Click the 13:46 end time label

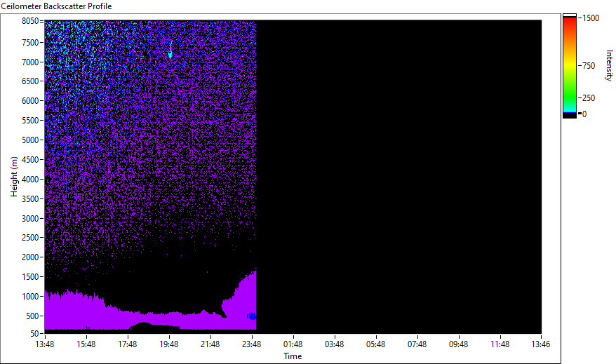540,344
